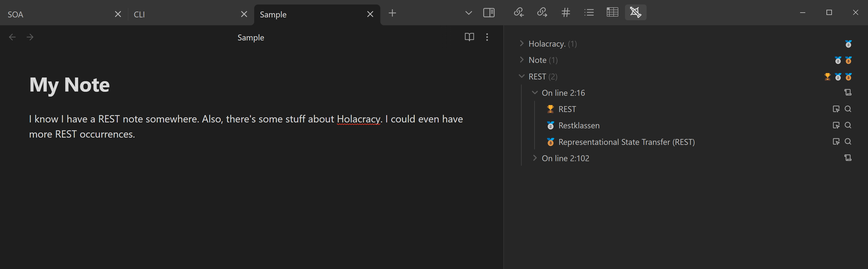Viewport: 868px width, 269px height.
Task: Open more options three-dot menu
Action: pos(487,37)
